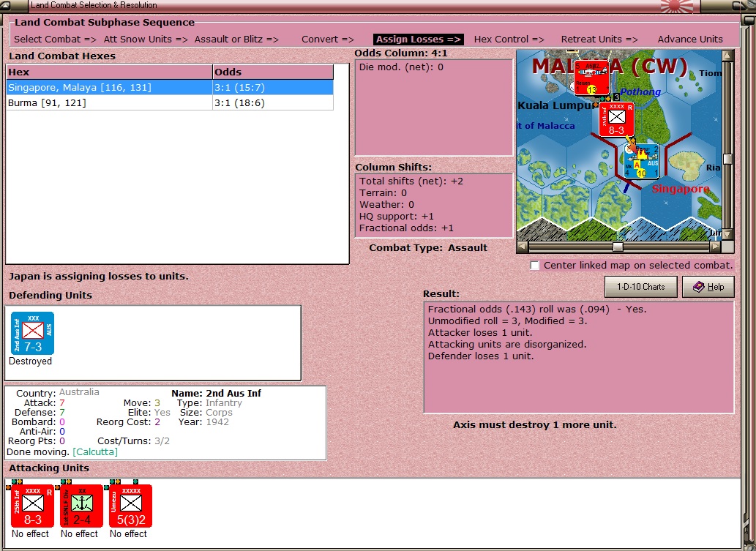Screen dimensions: 756x551
Task: Click the map horizontal scrollbar thumb
Action: [618, 247]
